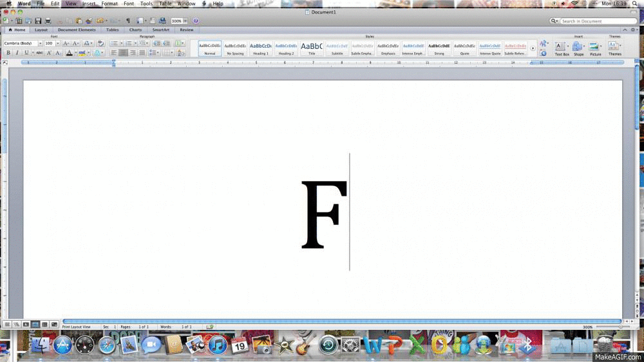Toggle Italic formatting button
The width and height of the screenshot is (644, 362).
point(17,53)
